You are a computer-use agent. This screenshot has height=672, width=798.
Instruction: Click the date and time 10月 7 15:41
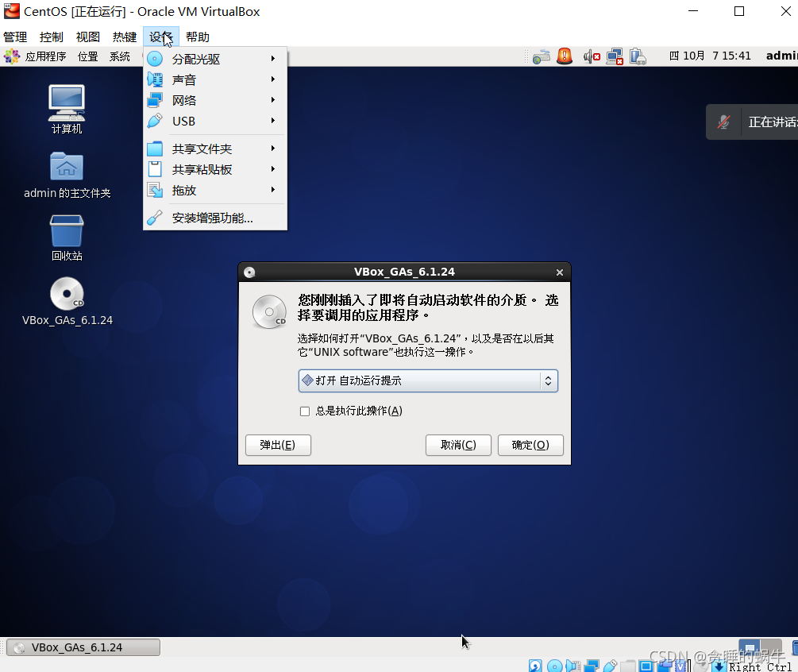pos(710,56)
